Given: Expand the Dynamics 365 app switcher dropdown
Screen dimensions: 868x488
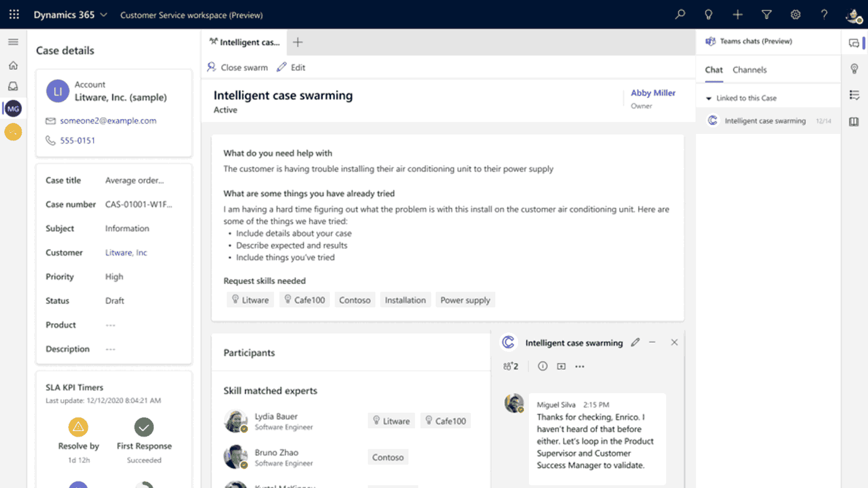Looking at the screenshot, I should coord(104,15).
